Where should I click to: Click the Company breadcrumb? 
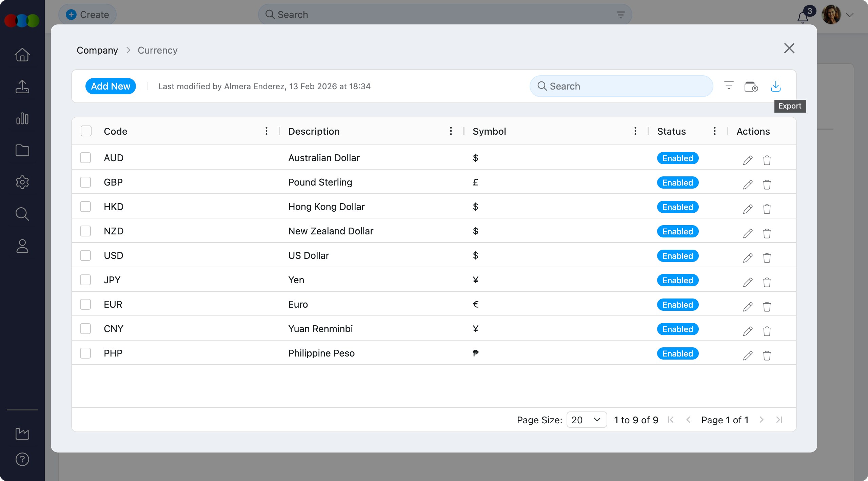coord(97,50)
